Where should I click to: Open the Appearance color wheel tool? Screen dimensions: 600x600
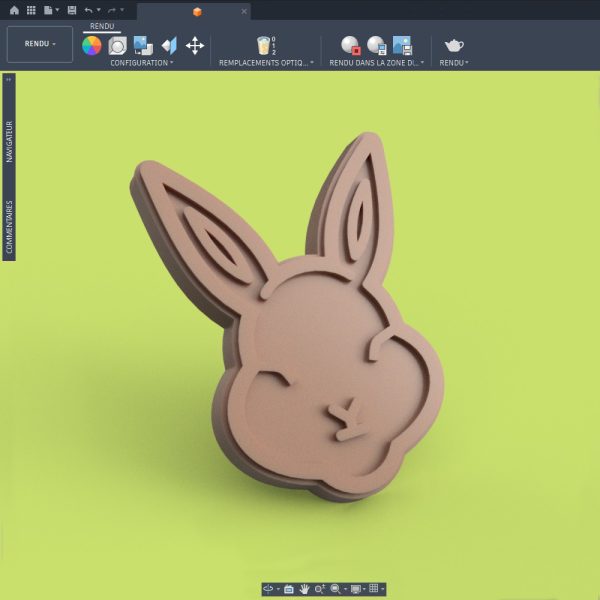(x=92, y=46)
